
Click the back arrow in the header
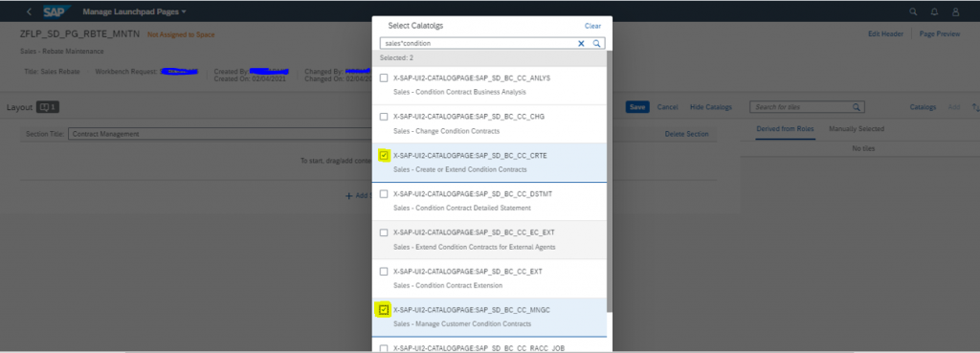(29, 11)
